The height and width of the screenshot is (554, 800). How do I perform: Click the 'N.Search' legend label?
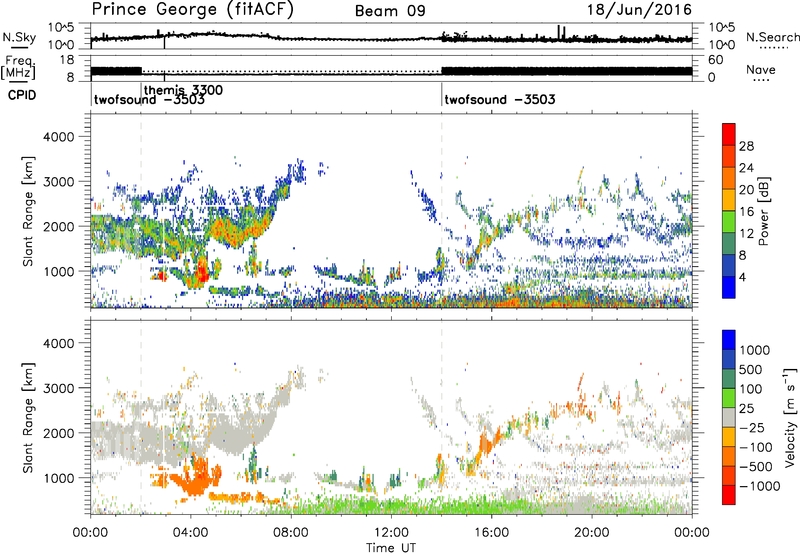[x=773, y=37]
